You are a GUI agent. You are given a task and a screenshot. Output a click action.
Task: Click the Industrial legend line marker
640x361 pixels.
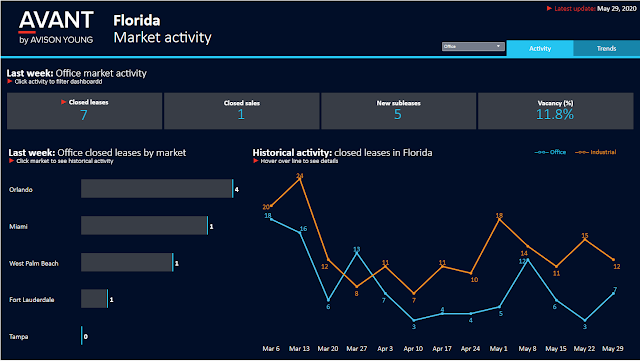(x=582, y=152)
